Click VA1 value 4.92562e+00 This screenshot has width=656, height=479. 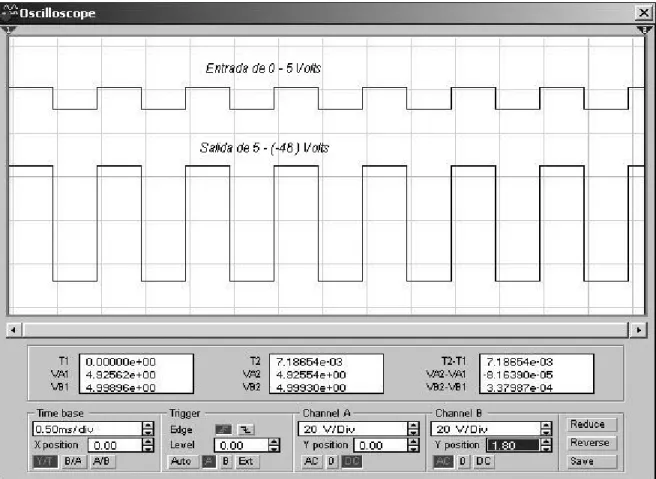point(120,375)
